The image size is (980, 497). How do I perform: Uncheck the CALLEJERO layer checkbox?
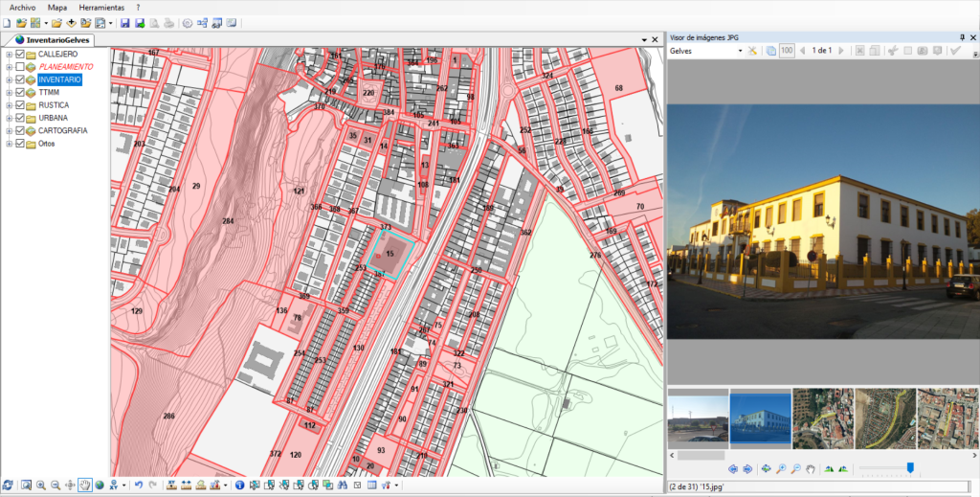tap(20, 55)
